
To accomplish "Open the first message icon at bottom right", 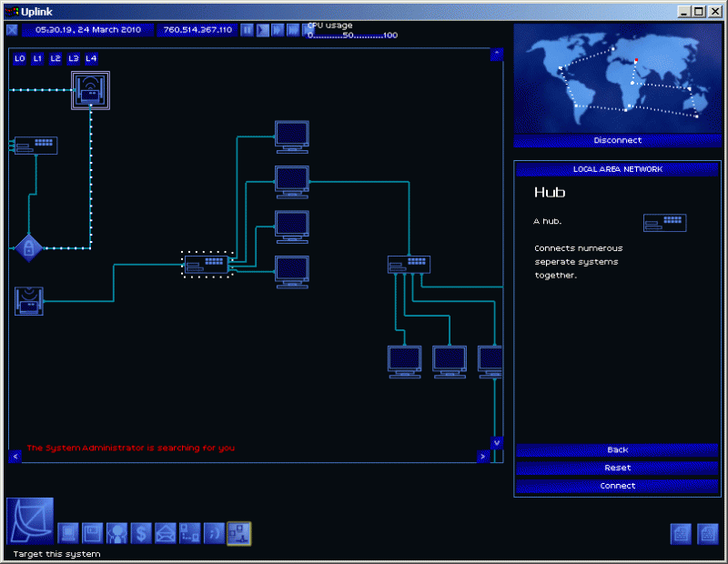I will (681, 534).
